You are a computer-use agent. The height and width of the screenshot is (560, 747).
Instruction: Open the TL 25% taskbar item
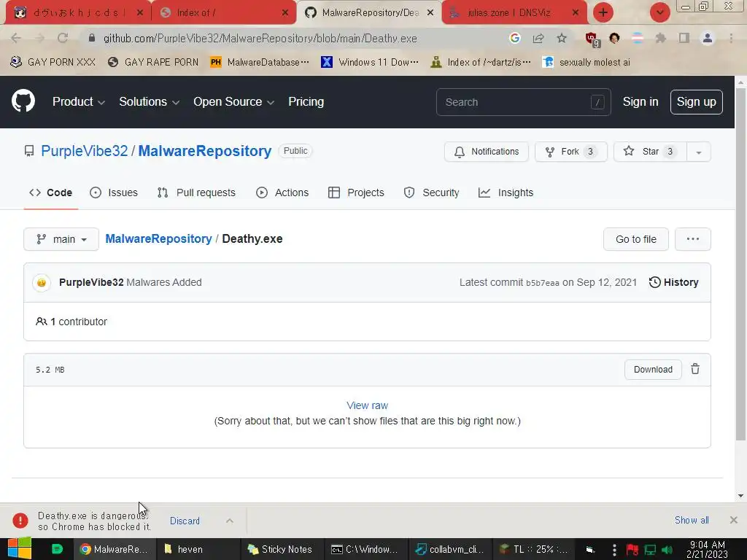tap(533, 549)
